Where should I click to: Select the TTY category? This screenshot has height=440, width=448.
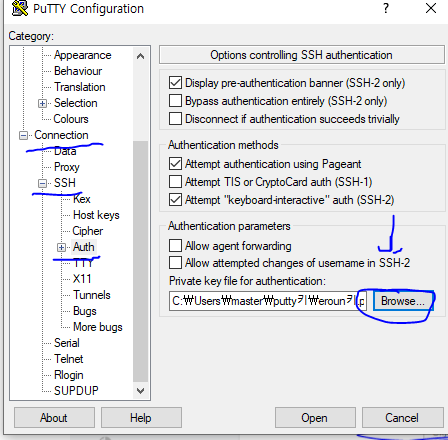pos(83,263)
